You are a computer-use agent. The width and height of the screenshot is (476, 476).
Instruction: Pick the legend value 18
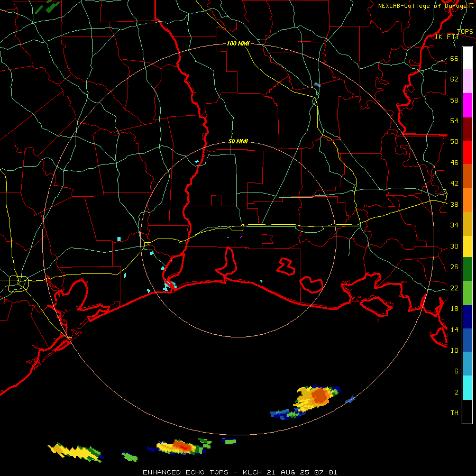pyautogui.click(x=454, y=309)
